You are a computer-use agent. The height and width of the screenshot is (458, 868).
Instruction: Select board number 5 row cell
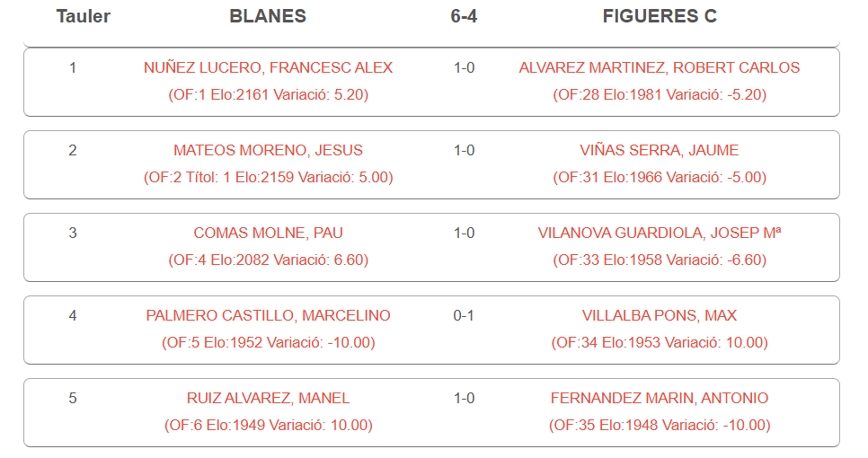pos(73,398)
